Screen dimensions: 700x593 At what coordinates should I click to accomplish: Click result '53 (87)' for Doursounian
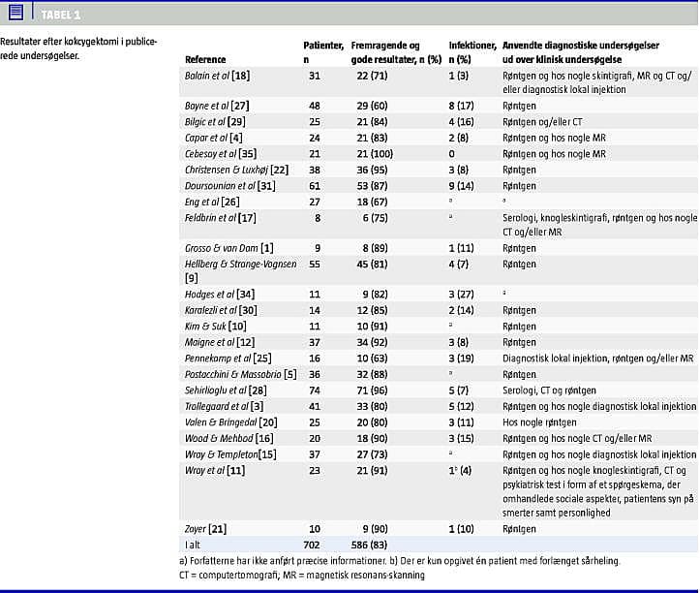pyautogui.click(x=373, y=186)
